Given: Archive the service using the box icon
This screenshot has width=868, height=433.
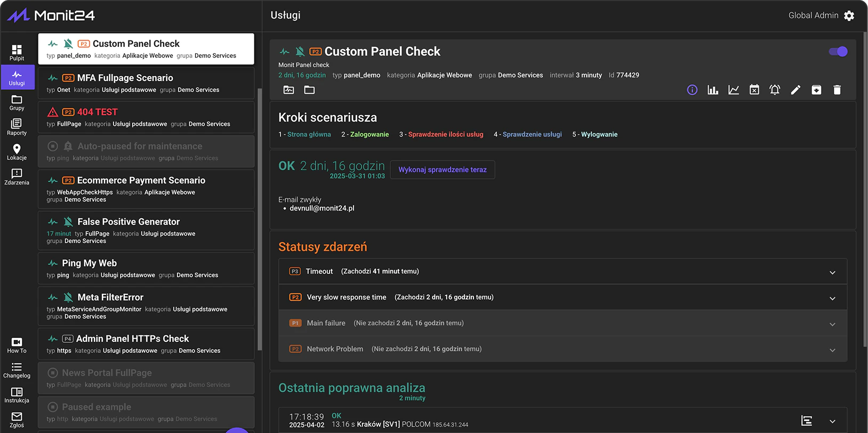Looking at the screenshot, I should pyautogui.click(x=816, y=90).
